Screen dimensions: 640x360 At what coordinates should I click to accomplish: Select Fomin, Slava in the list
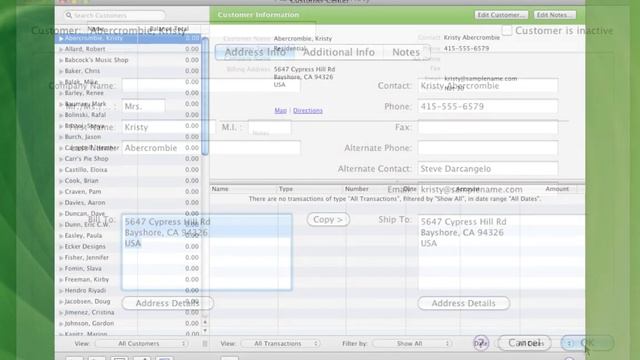pos(128,269)
